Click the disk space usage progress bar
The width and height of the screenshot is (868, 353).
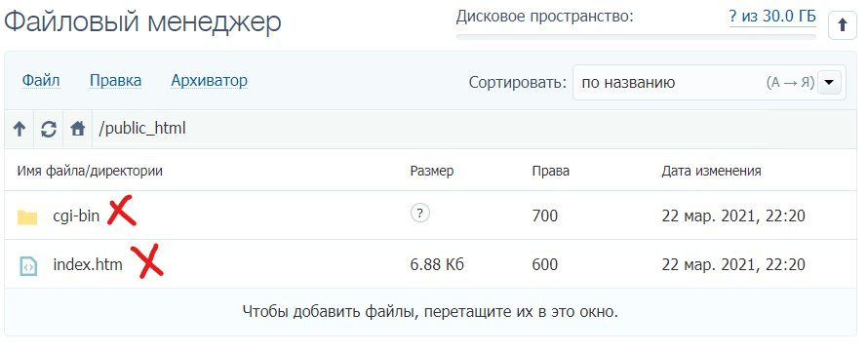pyautogui.click(x=636, y=37)
